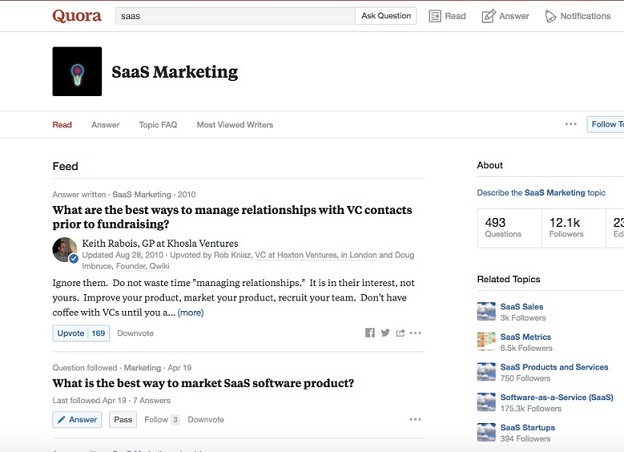Click SaaS Startups topic icon
The width and height of the screenshot is (624, 452).
point(486,433)
